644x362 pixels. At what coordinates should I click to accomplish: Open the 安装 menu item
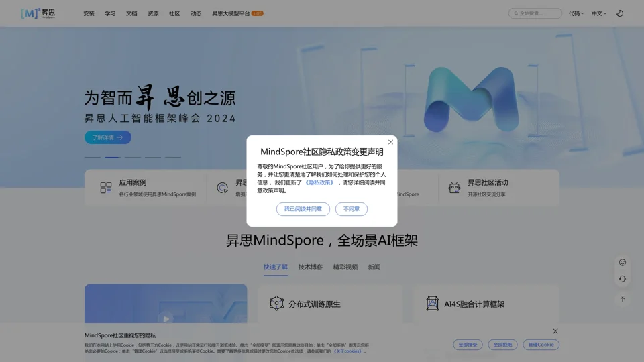(89, 13)
